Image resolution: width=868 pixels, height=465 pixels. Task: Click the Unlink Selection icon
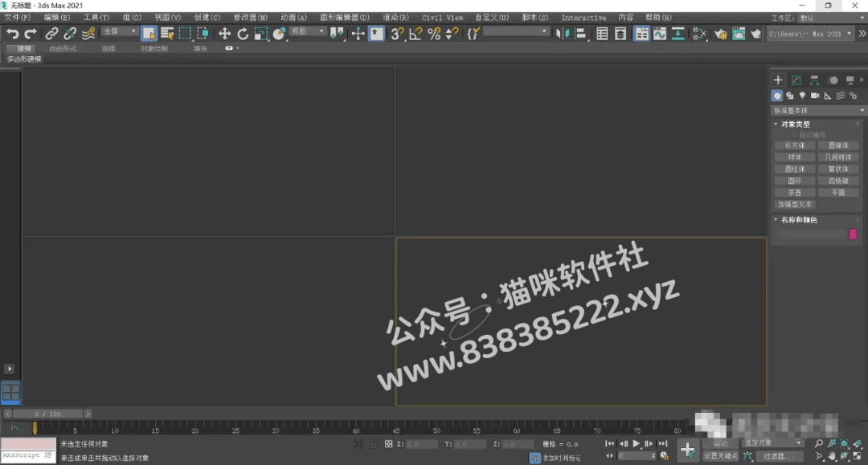pyautogui.click(x=70, y=34)
